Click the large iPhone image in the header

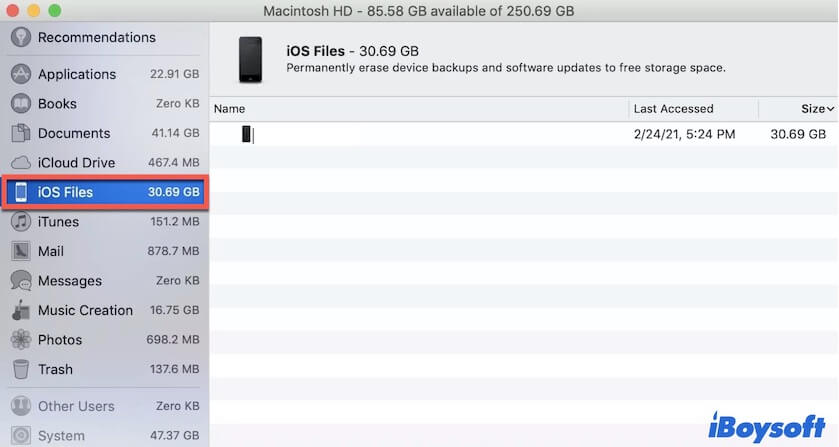point(250,59)
